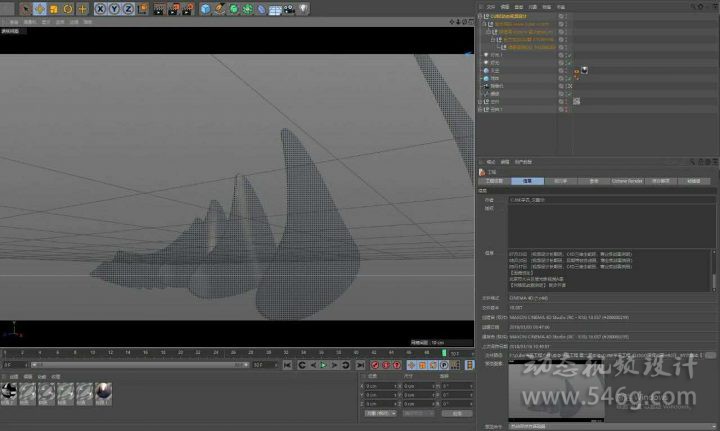Click the Light bulb object icon

tap(303, 9)
